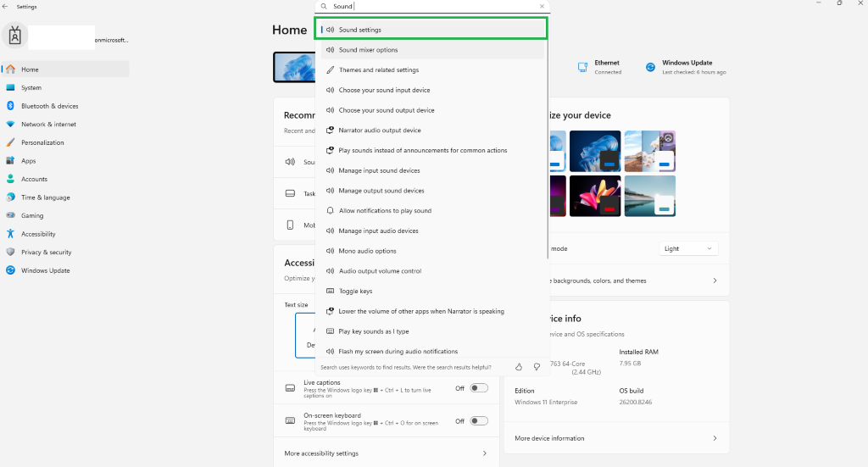Open Narrator audio output device result

tap(432, 130)
